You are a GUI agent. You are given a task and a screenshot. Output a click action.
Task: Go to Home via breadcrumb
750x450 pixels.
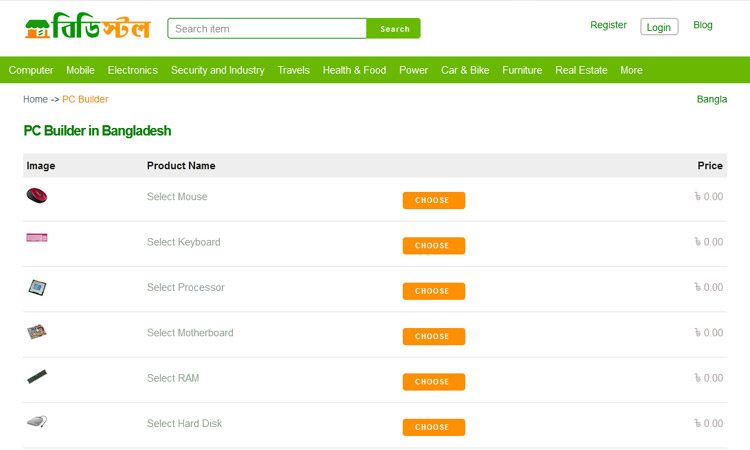click(35, 99)
